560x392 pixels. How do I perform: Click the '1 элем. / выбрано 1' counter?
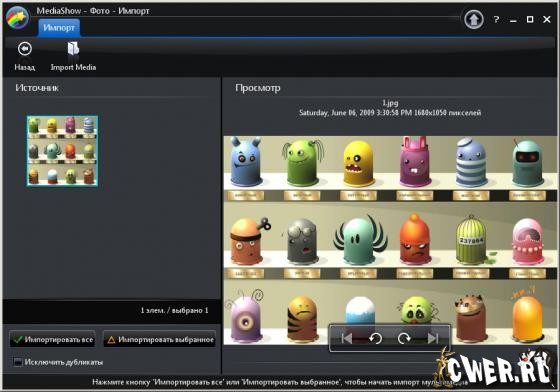click(x=174, y=310)
